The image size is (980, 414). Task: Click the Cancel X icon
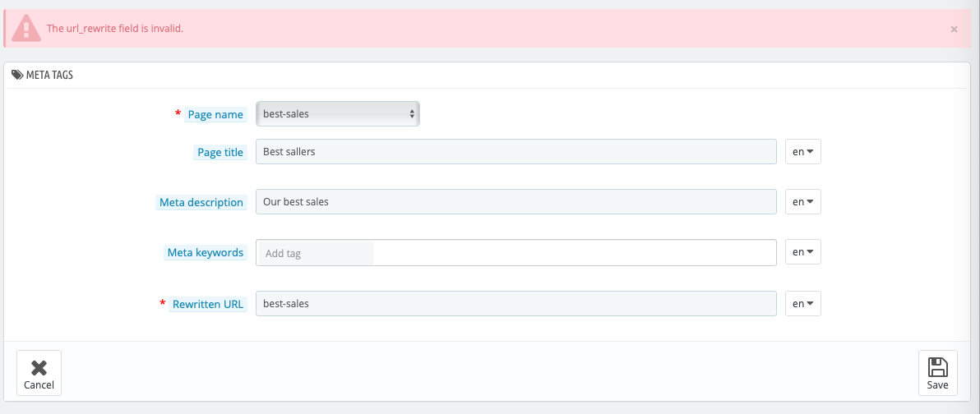pos(39,367)
